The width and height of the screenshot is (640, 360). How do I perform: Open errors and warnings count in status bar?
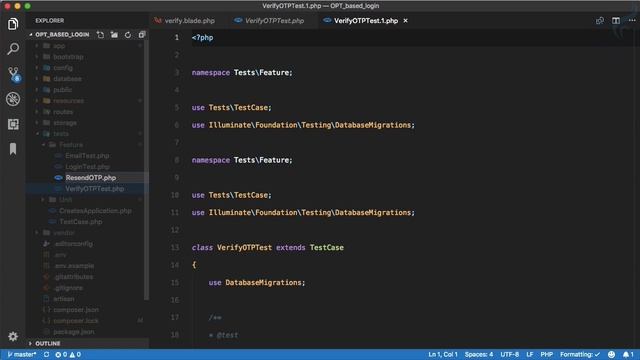coord(68,354)
